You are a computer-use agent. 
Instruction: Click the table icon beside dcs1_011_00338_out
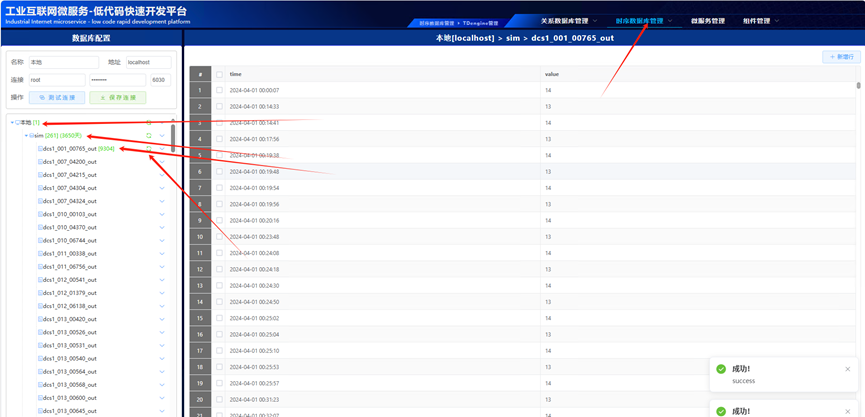(x=40, y=254)
